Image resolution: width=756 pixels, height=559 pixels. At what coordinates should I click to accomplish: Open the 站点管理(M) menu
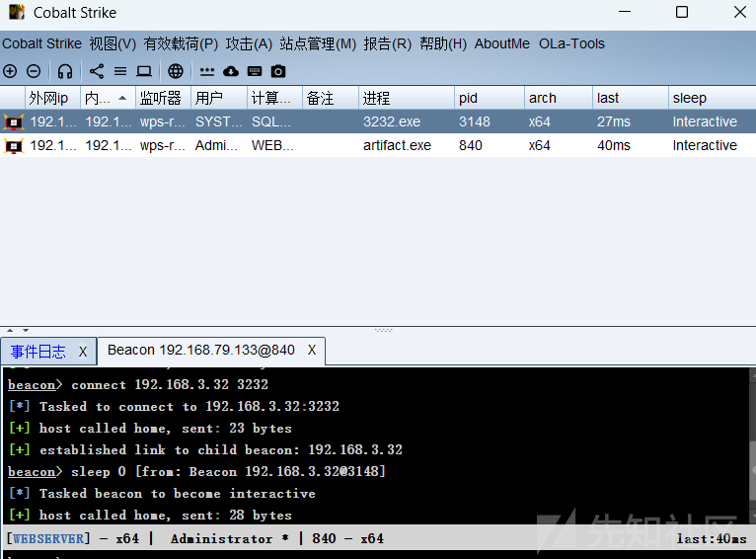click(318, 43)
